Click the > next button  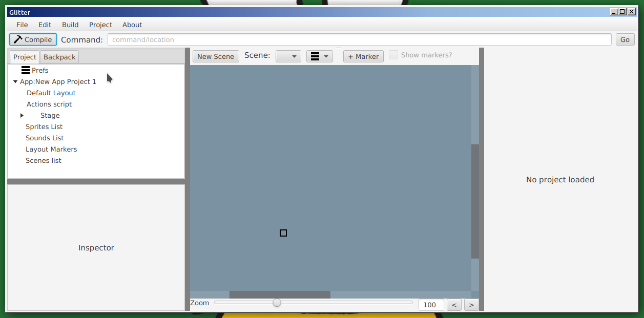471,305
